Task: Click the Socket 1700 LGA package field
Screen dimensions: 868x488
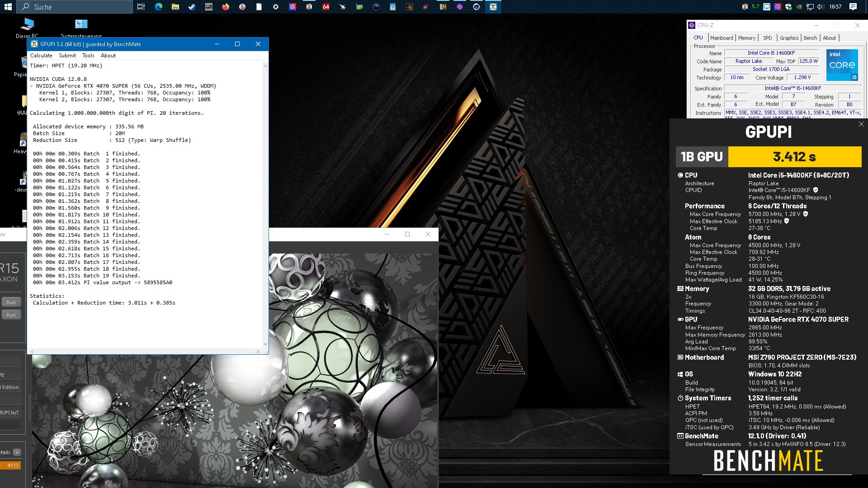Action: [771, 69]
